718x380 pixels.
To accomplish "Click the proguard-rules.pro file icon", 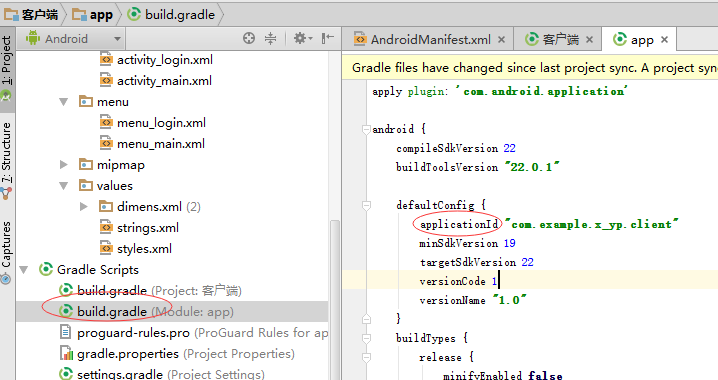I will 66,332.
